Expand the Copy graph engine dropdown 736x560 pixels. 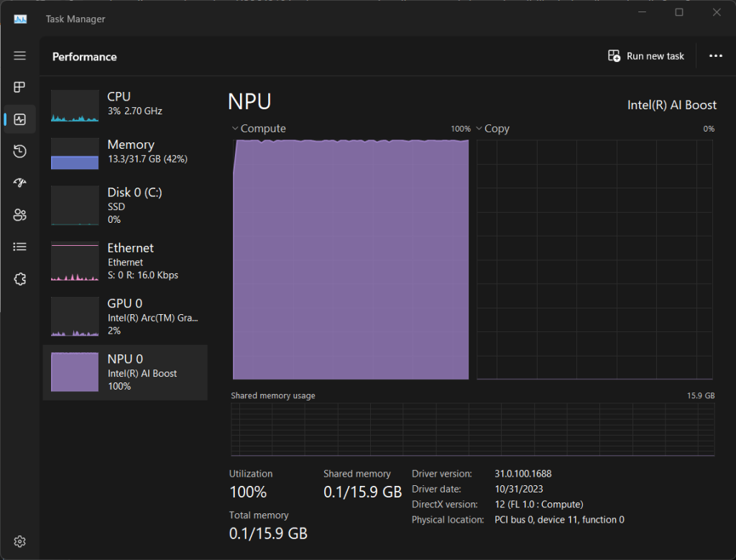pos(492,129)
